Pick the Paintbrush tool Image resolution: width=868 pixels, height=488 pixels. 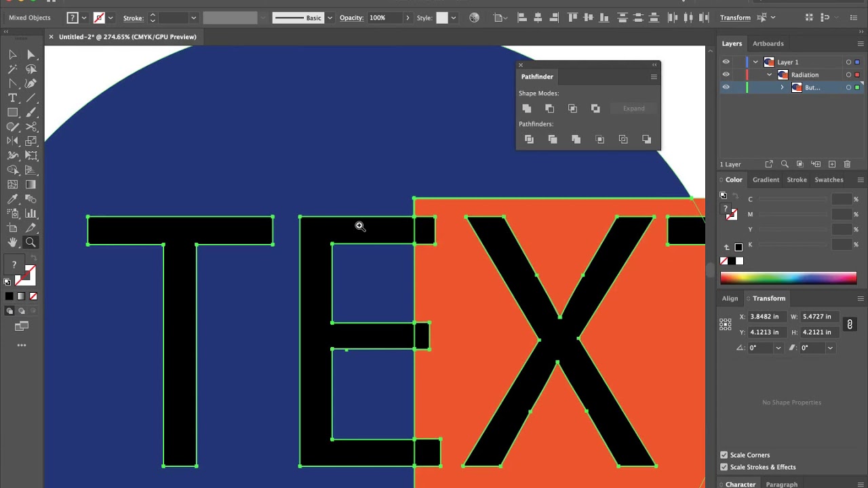[x=31, y=113]
